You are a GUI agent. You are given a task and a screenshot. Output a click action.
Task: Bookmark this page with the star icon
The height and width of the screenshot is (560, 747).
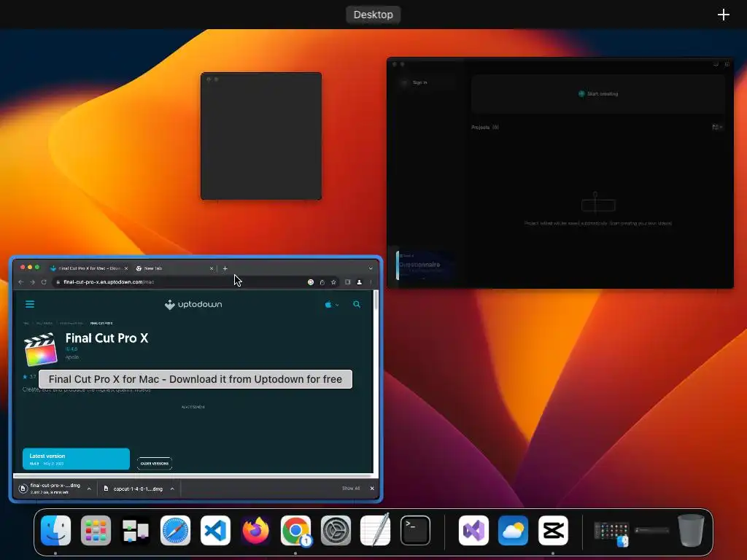pos(333,282)
